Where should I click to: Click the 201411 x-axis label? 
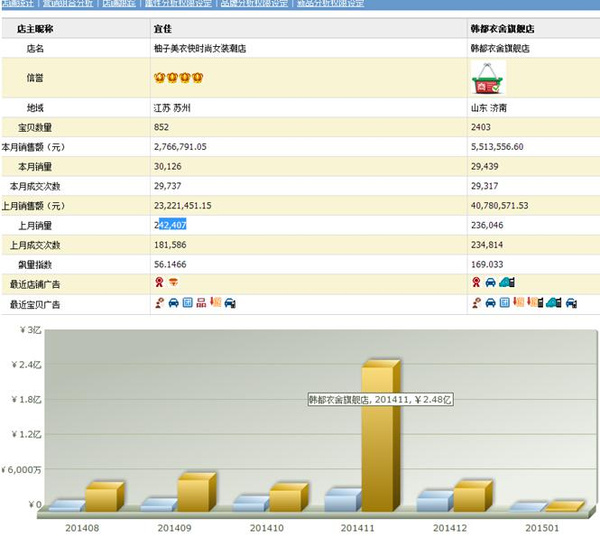[357, 528]
